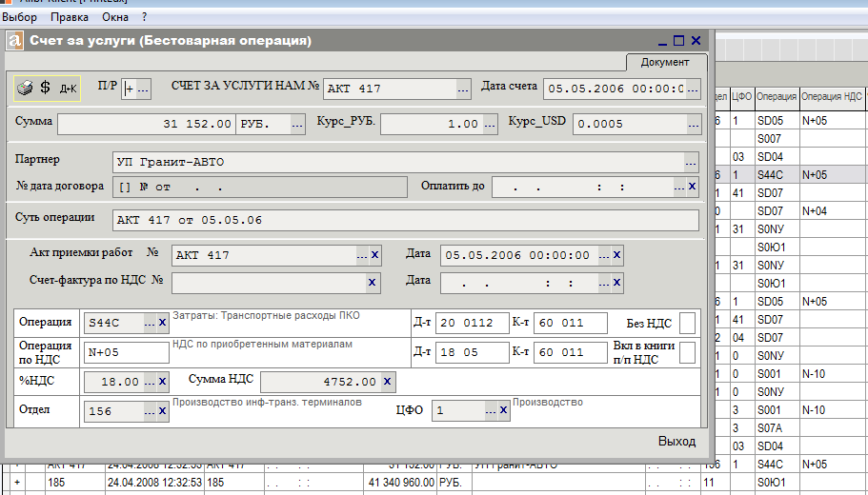This screenshot has width=868, height=495.
Task: Click the dollar sign icon
Action: pyautogui.click(x=46, y=88)
